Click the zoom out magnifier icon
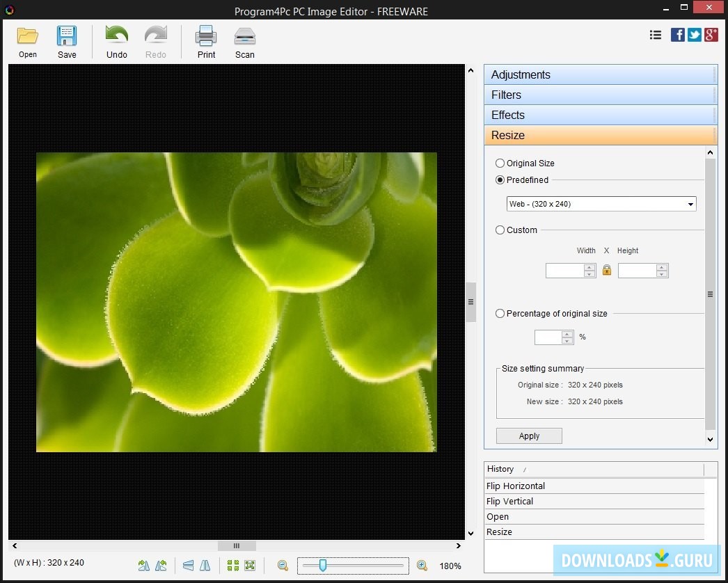728x583 pixels. (x=282, y=565)
